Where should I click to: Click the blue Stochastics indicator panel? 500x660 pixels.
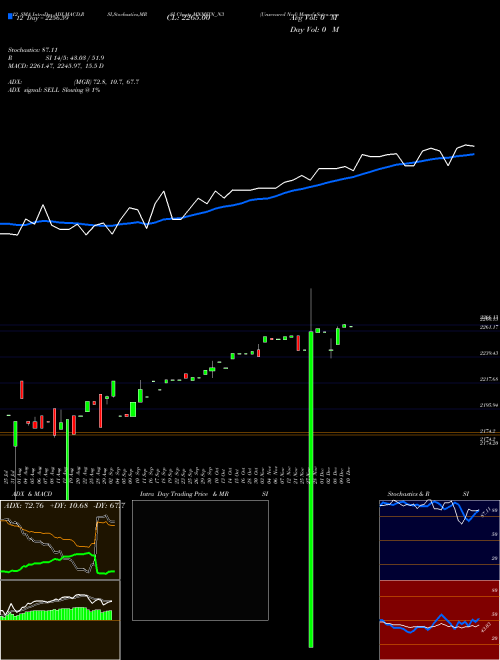439,540
